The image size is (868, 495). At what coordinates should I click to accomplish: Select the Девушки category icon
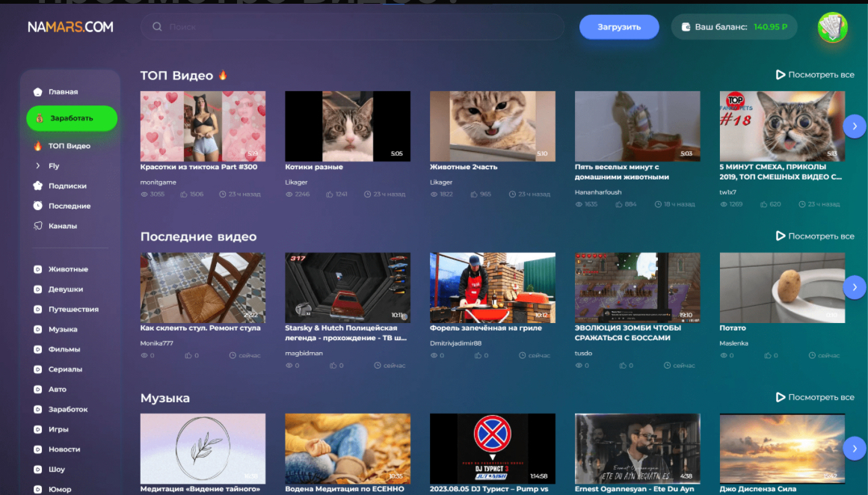tap(37, 289)
